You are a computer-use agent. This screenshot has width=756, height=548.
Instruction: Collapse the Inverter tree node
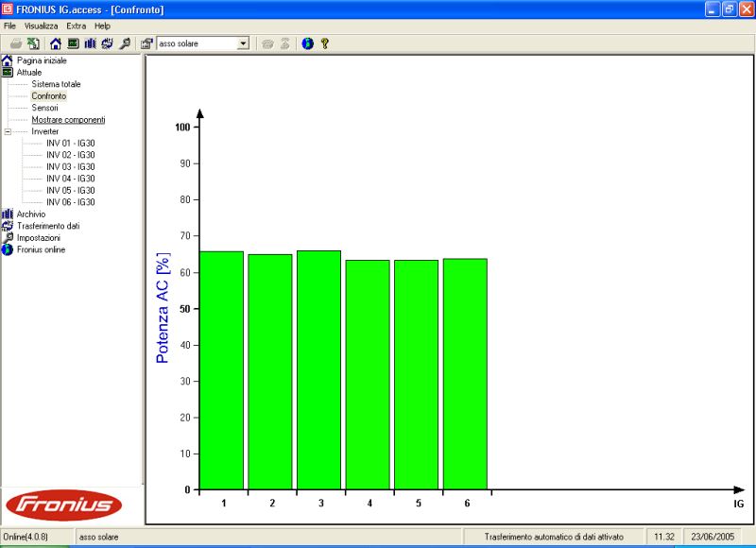pos(8,131)
